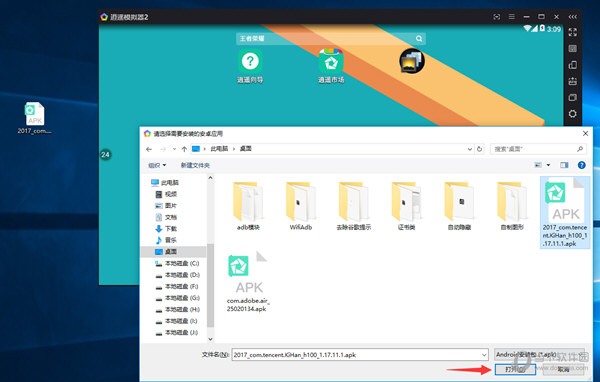Refresh the folder view
The height and width of the screenshot is (382, 600).
point(479,149)
